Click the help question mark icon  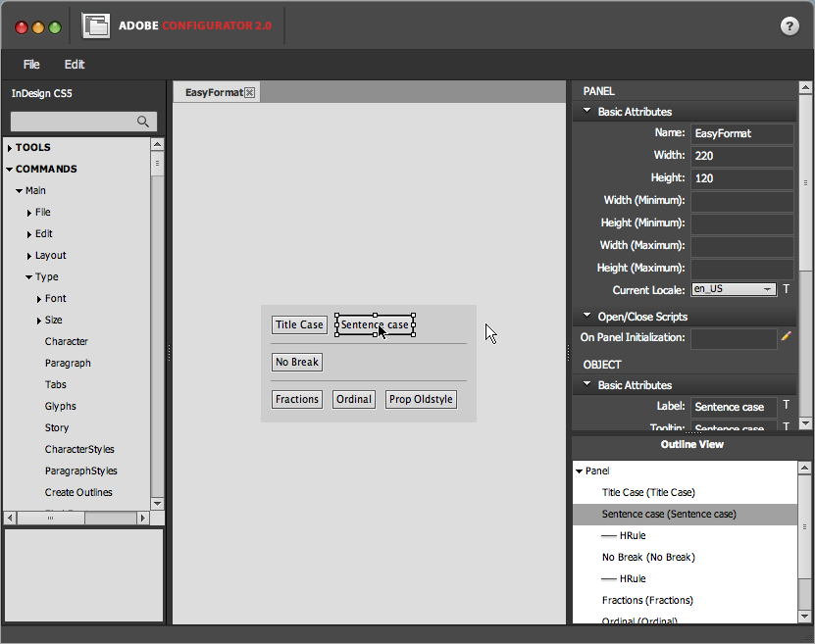pos(790,25)
